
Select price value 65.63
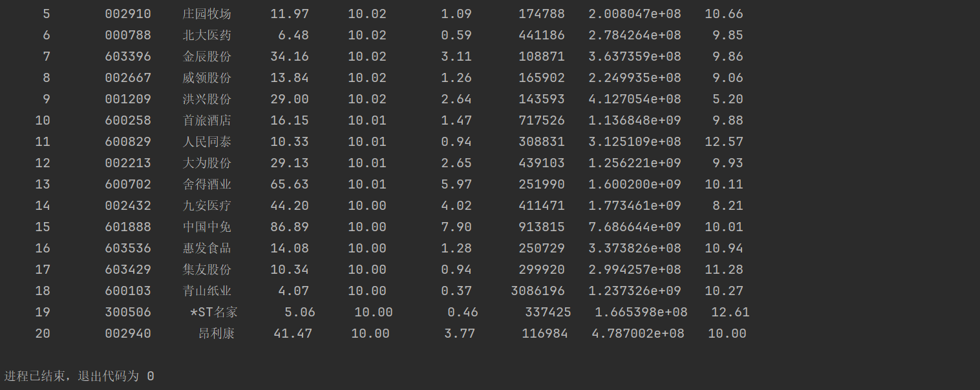pos(290,184)
